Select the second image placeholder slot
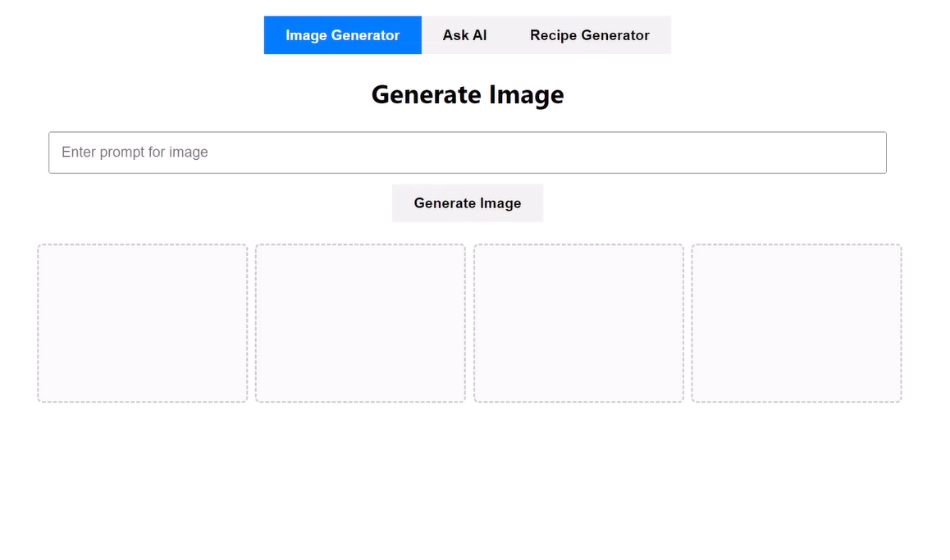 (359, 322)
